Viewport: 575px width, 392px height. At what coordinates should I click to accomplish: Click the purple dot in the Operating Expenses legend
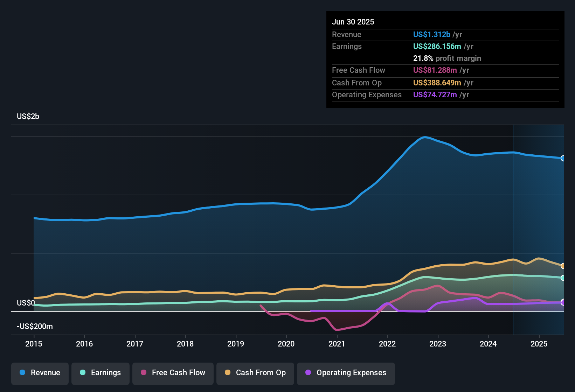308,372
